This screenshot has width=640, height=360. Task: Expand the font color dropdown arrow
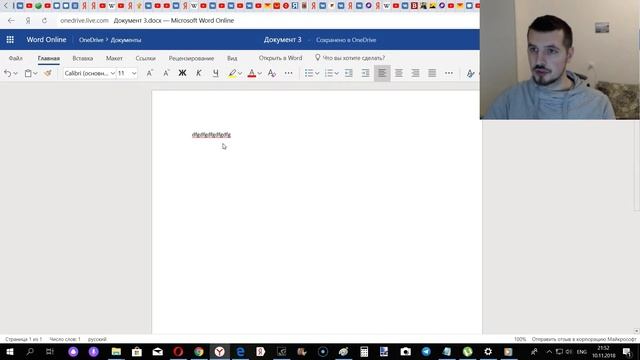click(260, 73)
